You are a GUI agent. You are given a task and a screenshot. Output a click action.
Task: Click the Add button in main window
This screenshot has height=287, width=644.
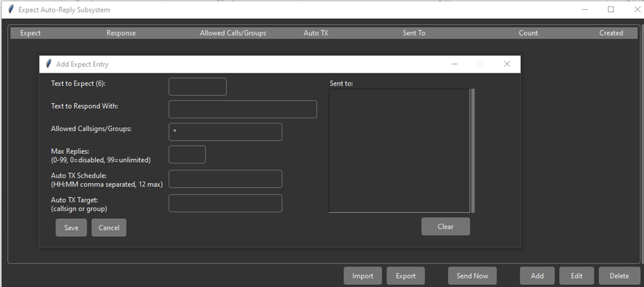click(x=537, y=276)
